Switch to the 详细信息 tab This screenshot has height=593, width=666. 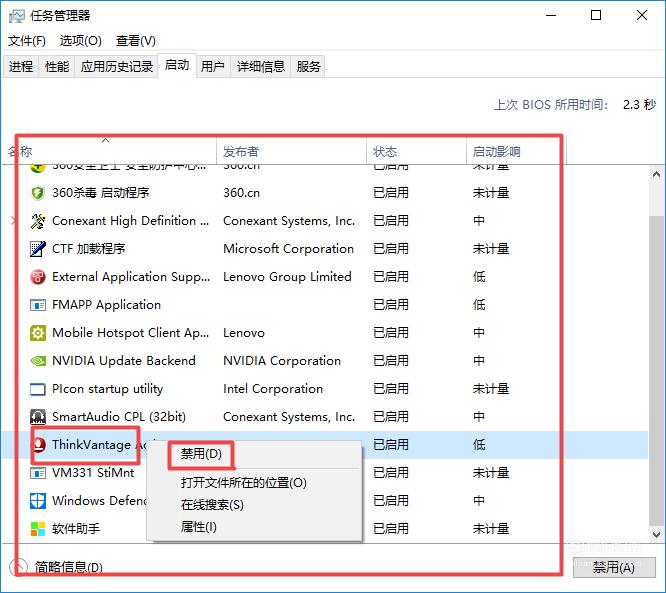pyautogui.click(x=260, y=67)
